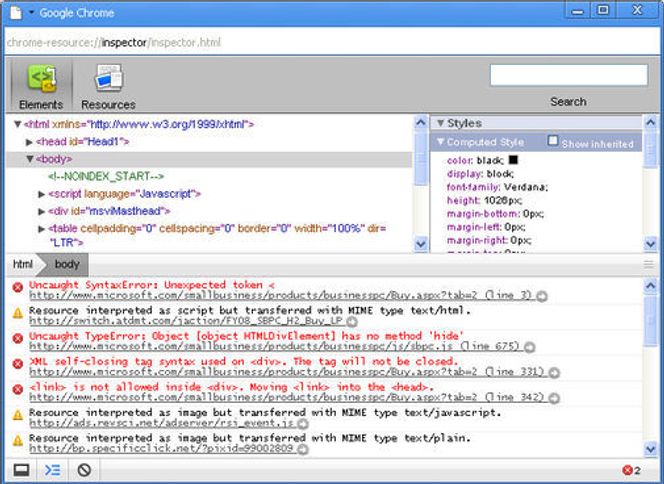
Task: Click the black color swatch
Action: [513, 160]
